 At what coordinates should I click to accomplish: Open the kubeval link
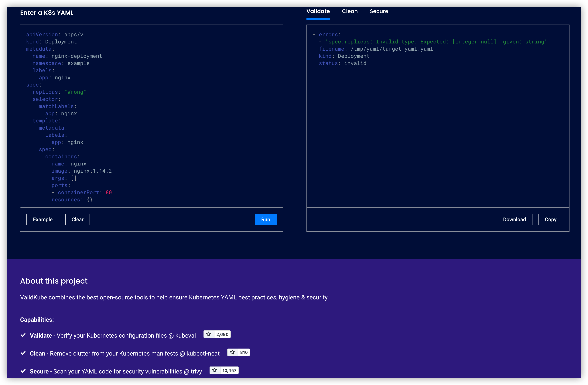[186, 336]
